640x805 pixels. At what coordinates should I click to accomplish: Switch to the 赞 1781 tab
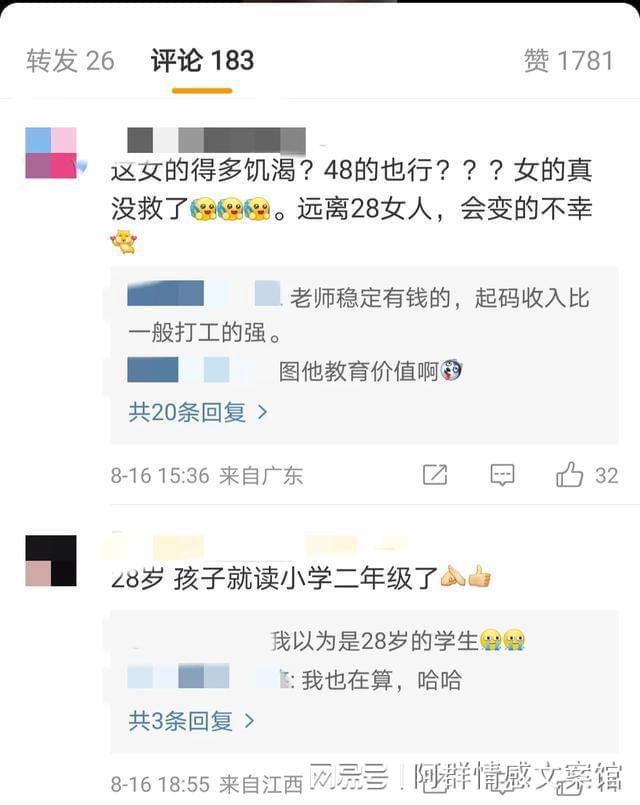pyautogui.click(x=569, y=61)
